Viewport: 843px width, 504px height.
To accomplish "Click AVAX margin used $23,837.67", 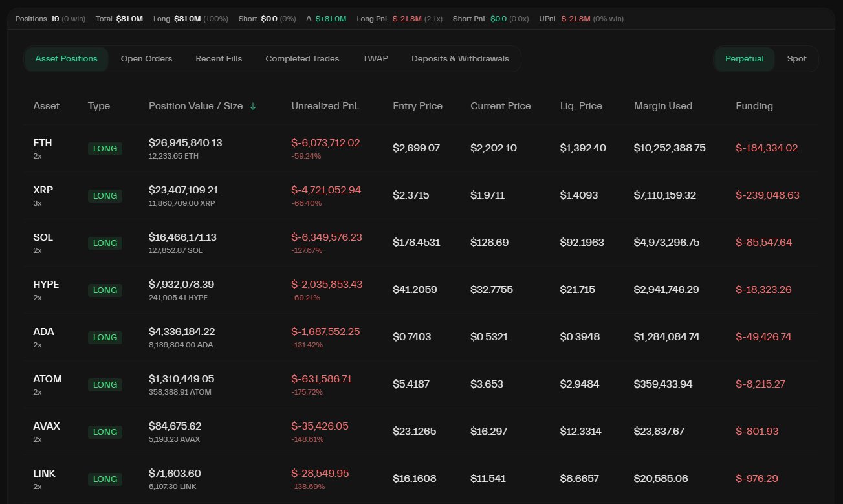I will tap(659, 432).
